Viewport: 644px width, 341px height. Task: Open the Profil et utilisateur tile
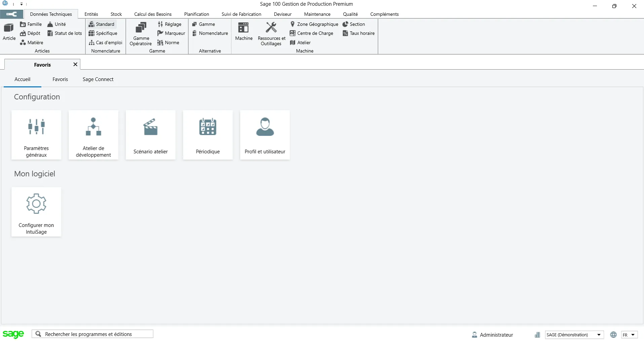coord(265,135)
